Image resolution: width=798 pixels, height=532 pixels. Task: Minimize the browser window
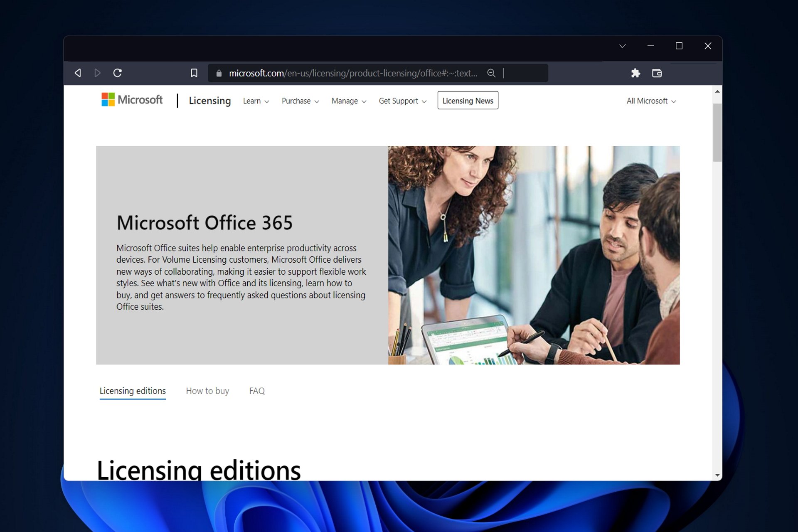[651, 46]
